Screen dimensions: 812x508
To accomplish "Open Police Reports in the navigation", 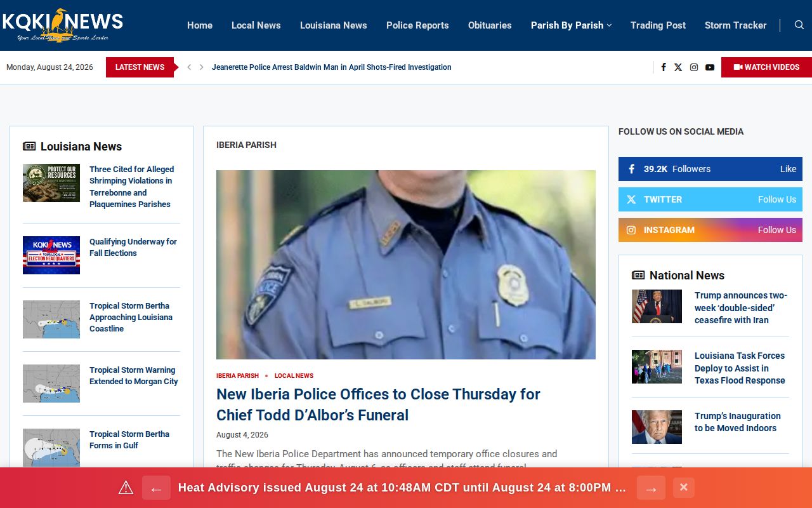I will point(417,25).
